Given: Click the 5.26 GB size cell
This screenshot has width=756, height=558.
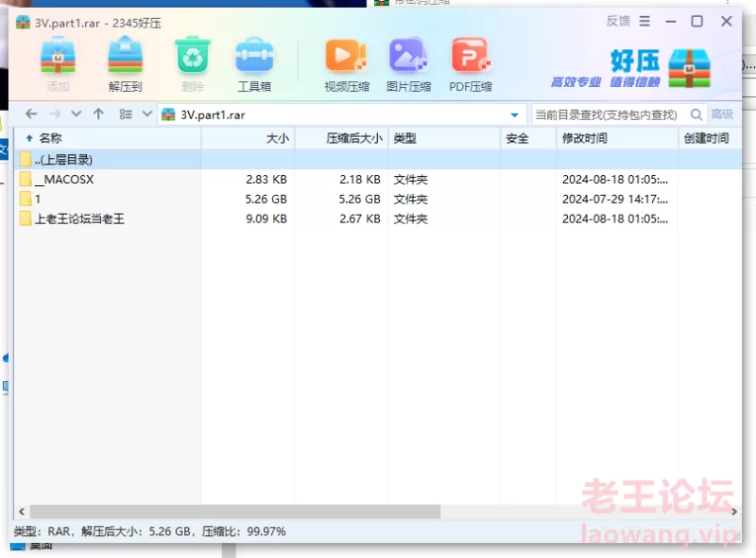Looking at the screenshot, I should pyautogui.click(x=266, y=199).
